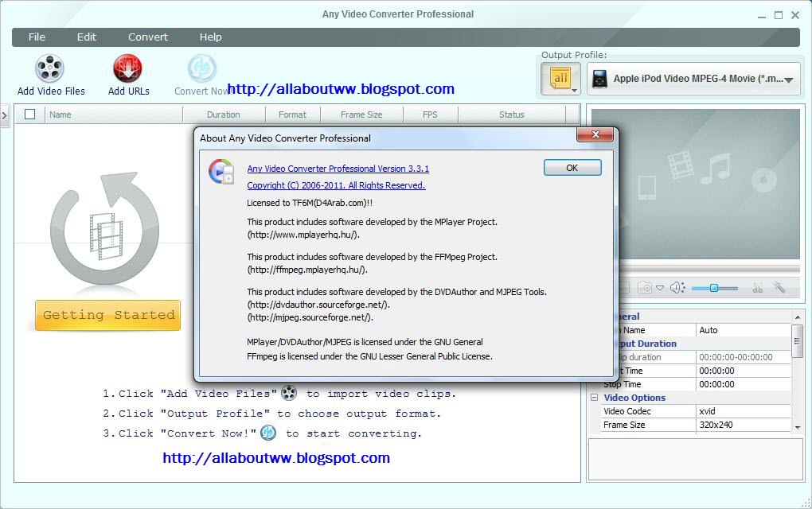The width and height of the screenshot is (812, 509).
Task: Click the Add URLs red download icon
Action: pyautogui.click(x=127, y=68)
